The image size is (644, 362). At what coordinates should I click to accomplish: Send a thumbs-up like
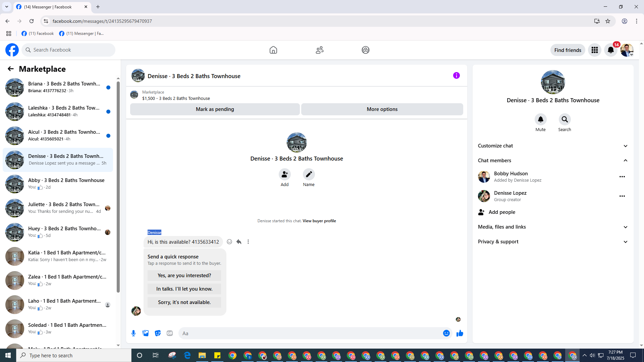(x=460, y=333)
